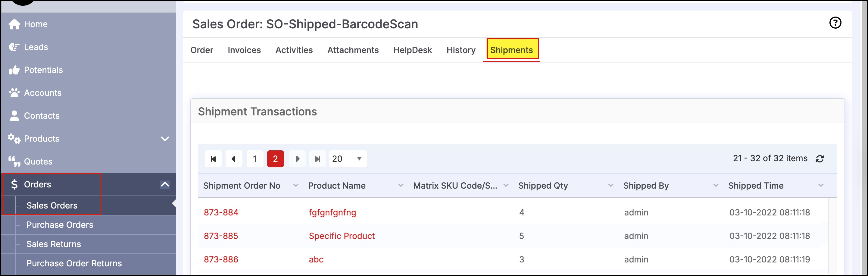This screenshot has height=276, width=868.
Task: Open shipment order 873-885 link
Action: point(221,236)
